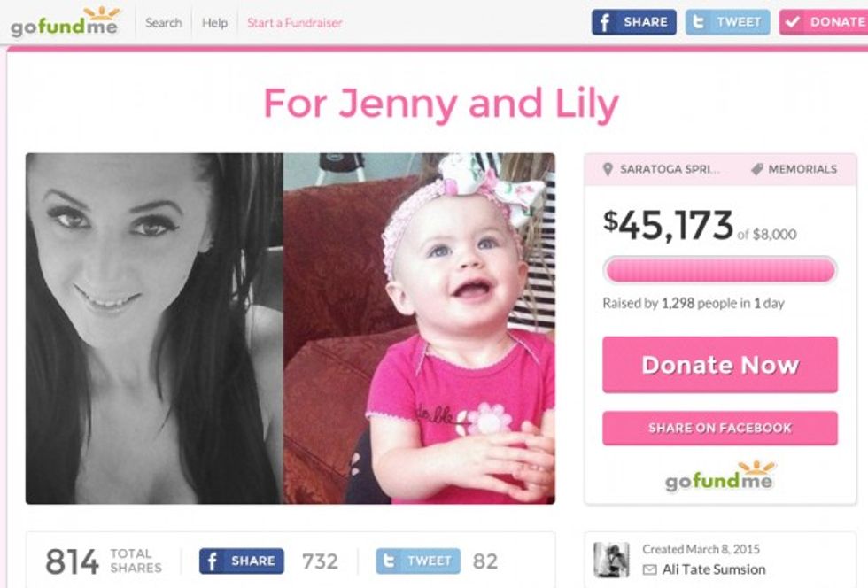This screenshot has height=588, width=868.
Task: Open the Help menu item
Action: pyautogui.click(x=214, y=23)
